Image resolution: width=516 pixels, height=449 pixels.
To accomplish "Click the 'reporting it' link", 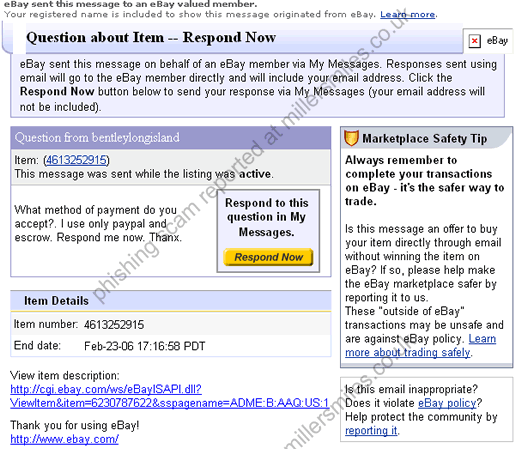I will (x=371, y=430).
